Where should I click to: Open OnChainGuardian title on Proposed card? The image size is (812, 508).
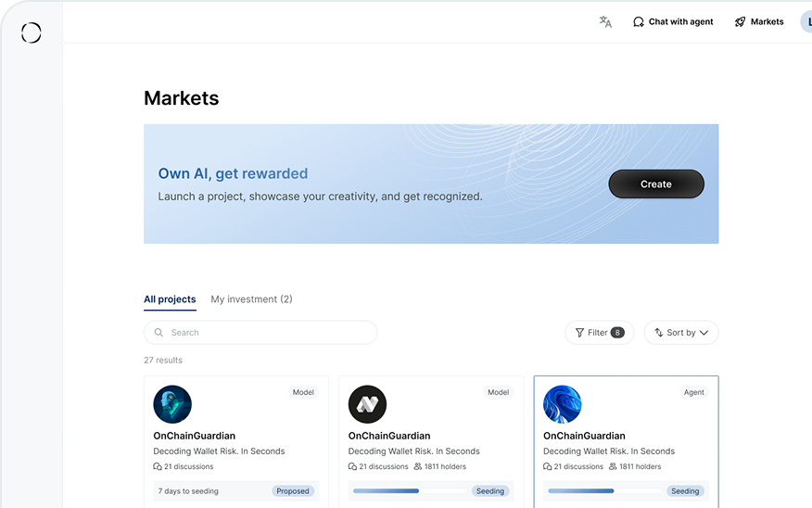195,436
